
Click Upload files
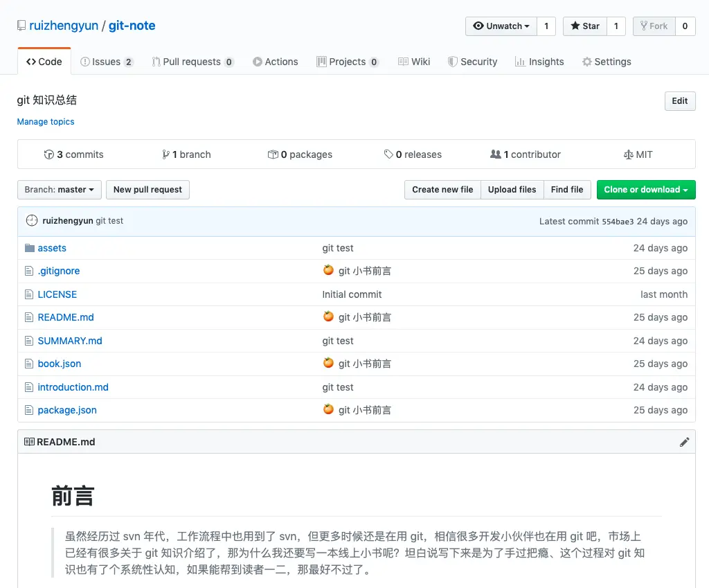(512, 190)
